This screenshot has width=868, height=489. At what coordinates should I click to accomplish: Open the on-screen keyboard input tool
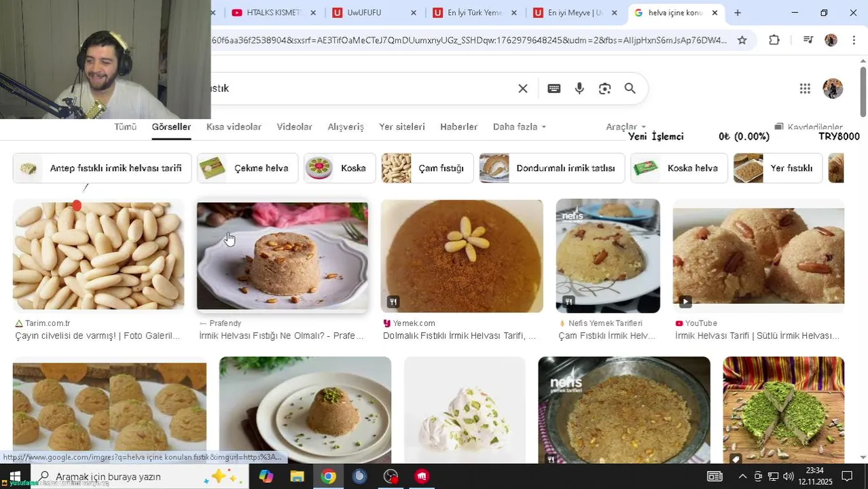click(x=554, y=88)
